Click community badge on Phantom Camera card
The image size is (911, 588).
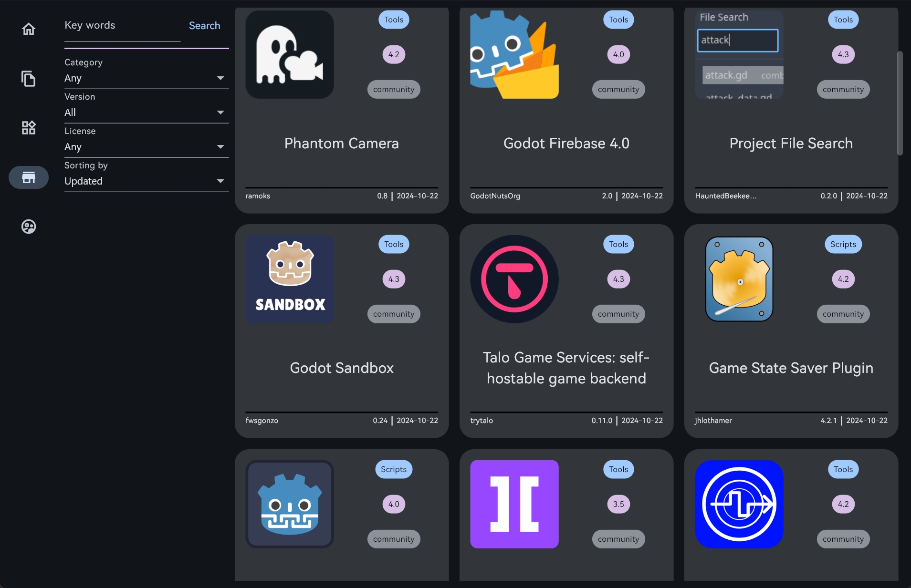point(394,89)
